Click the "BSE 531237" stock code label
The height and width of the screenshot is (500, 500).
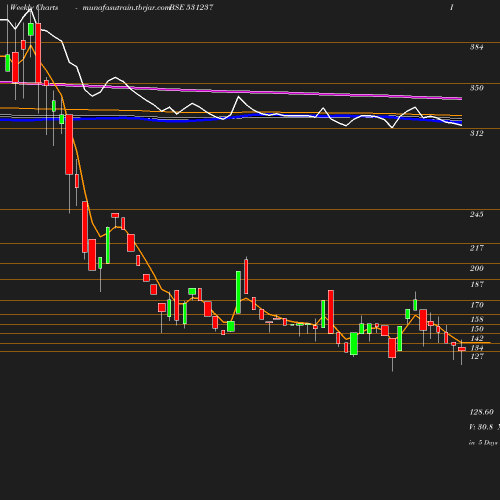[191, 7]
